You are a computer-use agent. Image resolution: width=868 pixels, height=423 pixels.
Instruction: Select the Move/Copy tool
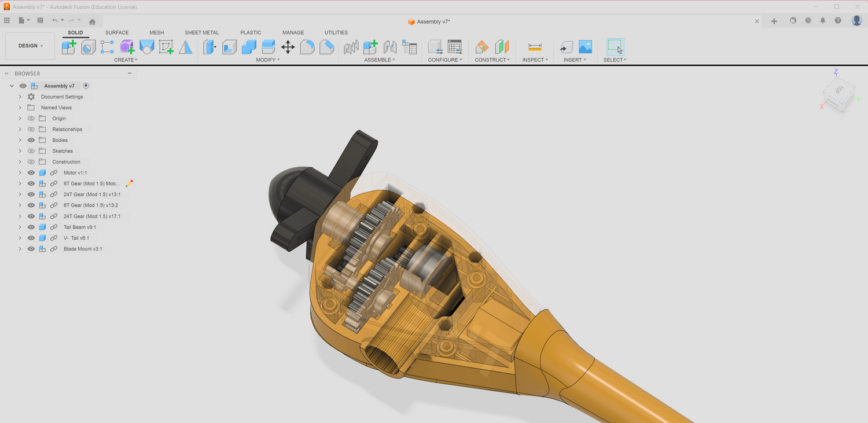288,47
